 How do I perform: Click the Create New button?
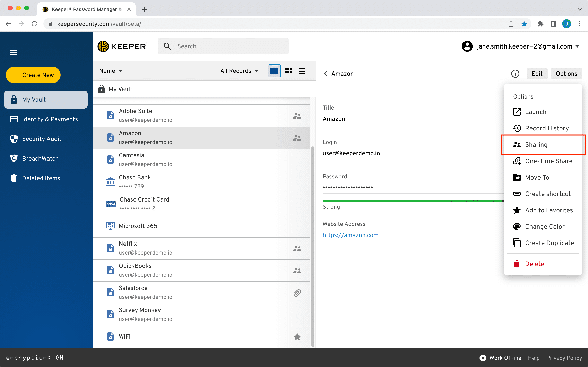(33, 75)
